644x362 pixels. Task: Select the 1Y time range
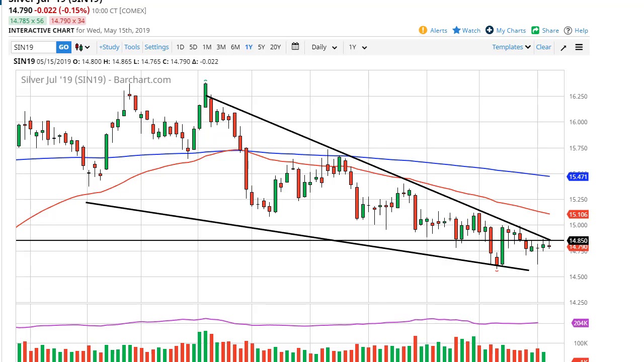point(249,47)
